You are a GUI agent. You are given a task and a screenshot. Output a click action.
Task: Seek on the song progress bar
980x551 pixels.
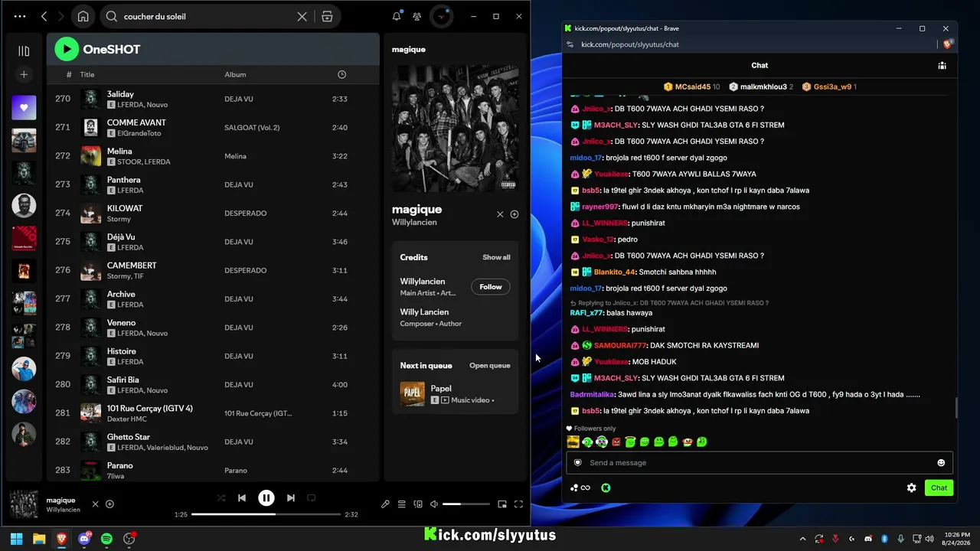click(x=266, y=514)
